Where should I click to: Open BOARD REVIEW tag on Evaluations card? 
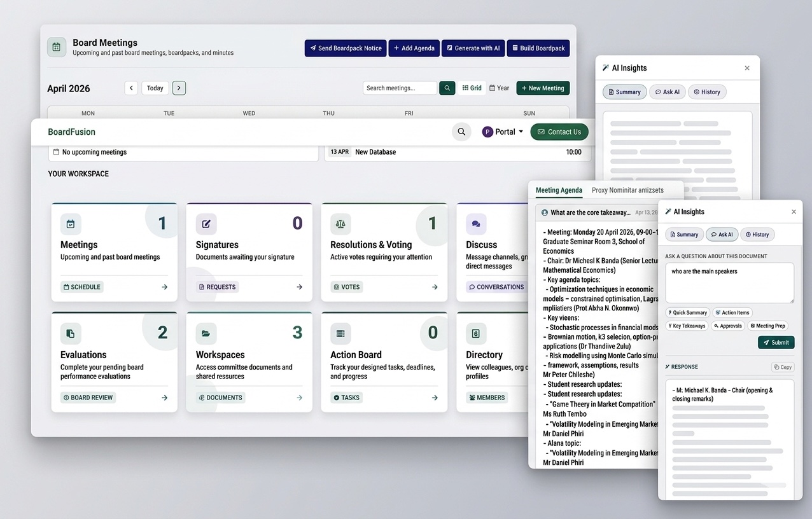[x=88, y=398]
